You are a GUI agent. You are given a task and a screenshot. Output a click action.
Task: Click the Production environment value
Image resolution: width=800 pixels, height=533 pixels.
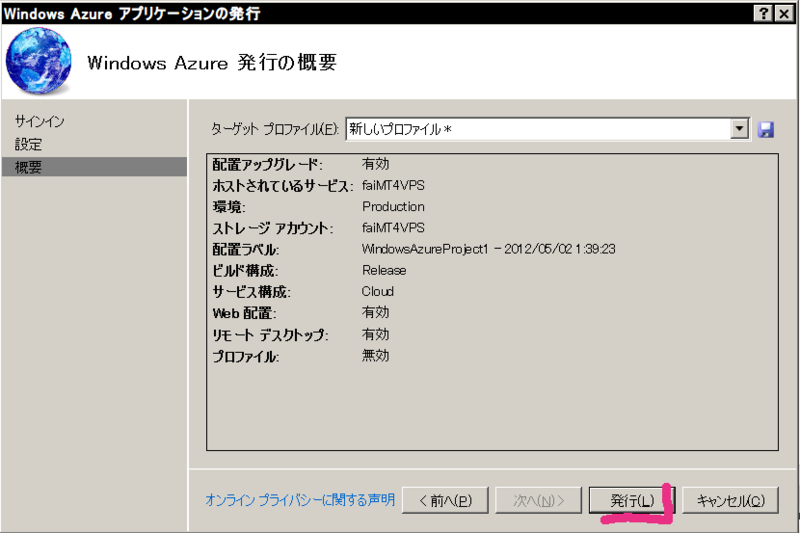[x=393, y=207]
